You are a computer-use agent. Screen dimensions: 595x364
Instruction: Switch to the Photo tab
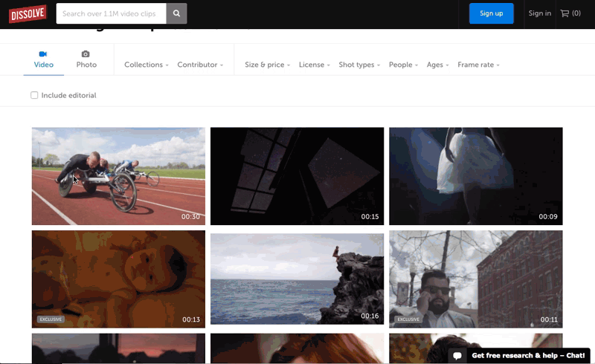[86, 59]
